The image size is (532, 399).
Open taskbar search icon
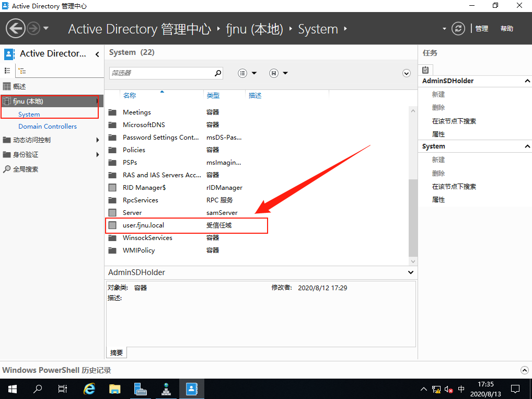37,389
